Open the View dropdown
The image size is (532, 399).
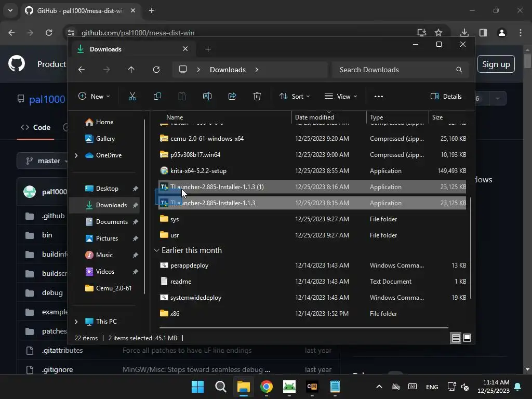tap(341, 96)
